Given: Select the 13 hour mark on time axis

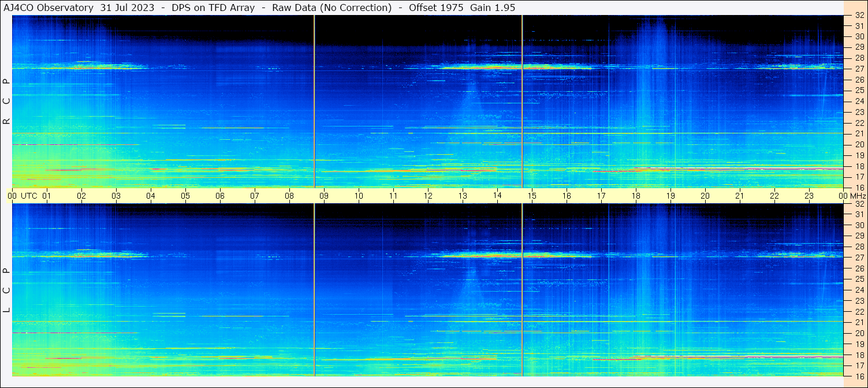Looking at the screenshot, I should coord(463,196).
